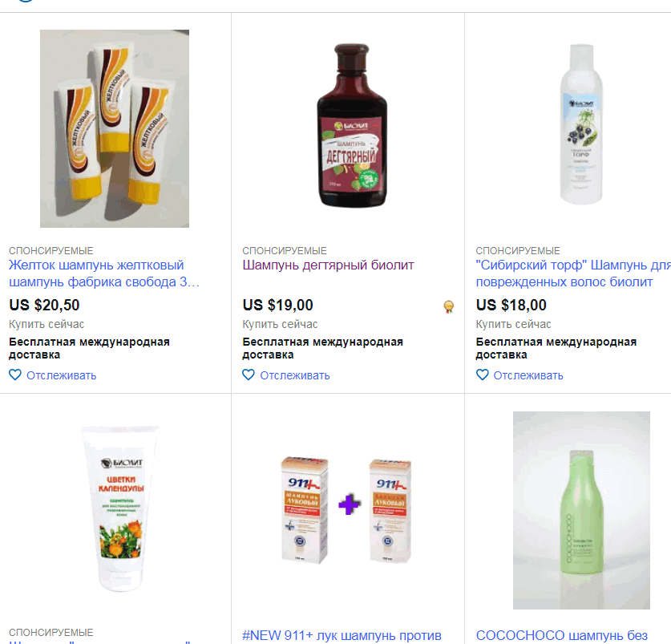The width and height of the screenshot is (671, 644).
Task: Open the "Шампунь дегтярный биолит" title link
Action: pos(328,265)
